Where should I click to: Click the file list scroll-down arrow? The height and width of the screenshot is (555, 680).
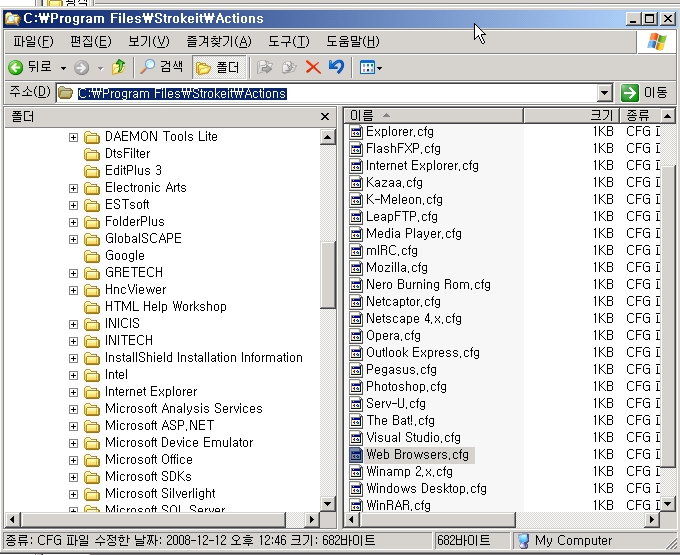pyautogui.click(x=667, y=504)
